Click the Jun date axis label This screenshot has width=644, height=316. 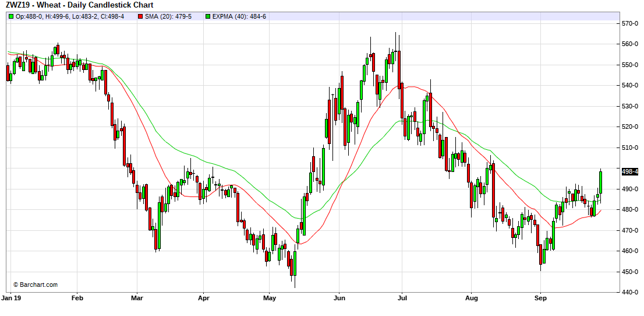[339, 297]
